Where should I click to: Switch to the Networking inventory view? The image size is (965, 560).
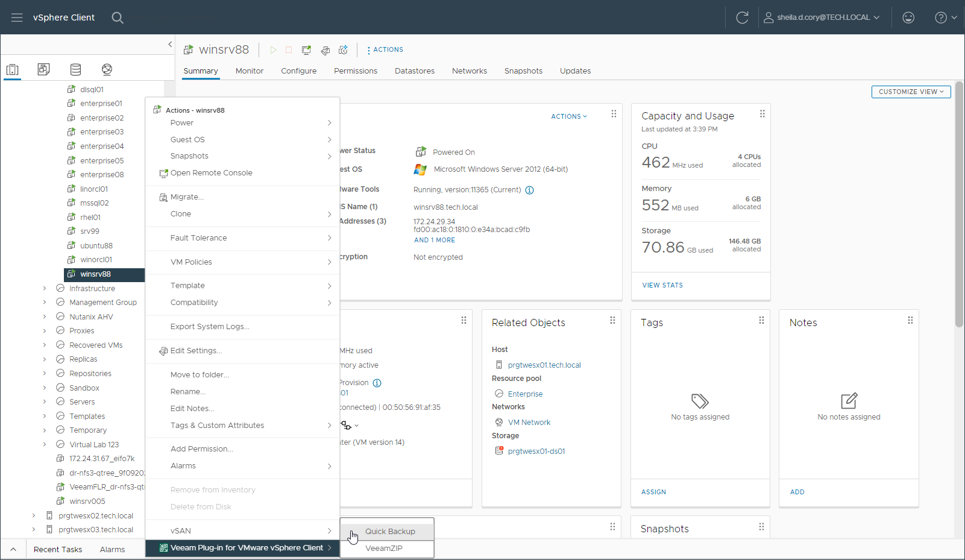[x=107, y=69]
